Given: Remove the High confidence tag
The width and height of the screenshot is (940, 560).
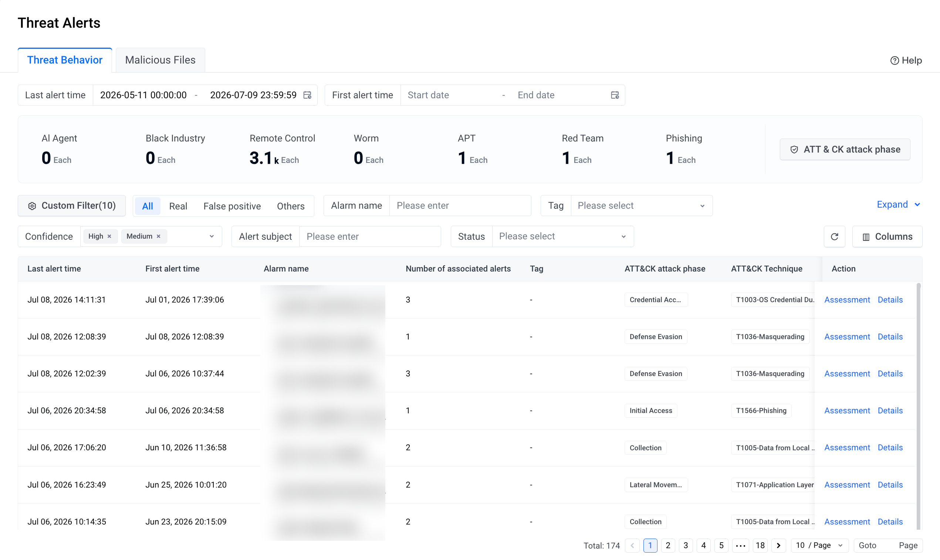Looking at the screenshot, I should point(109,236).
